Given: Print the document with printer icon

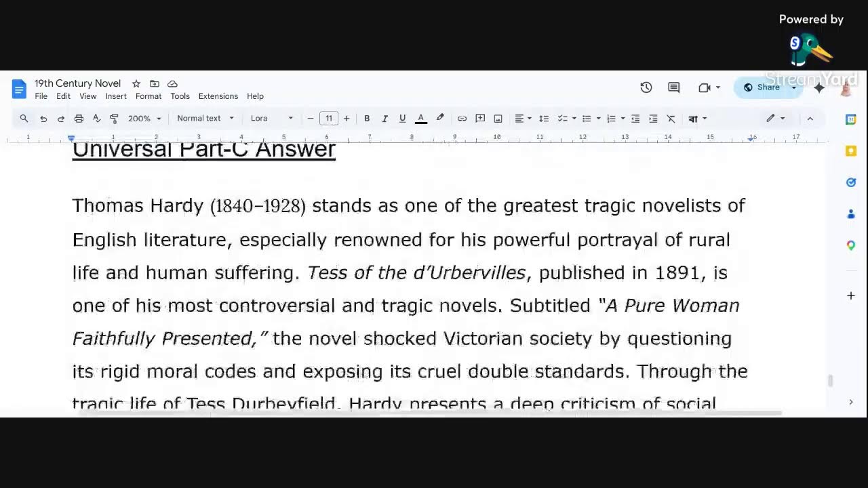Looking at the screenshot, I should (x=79, y=119).
